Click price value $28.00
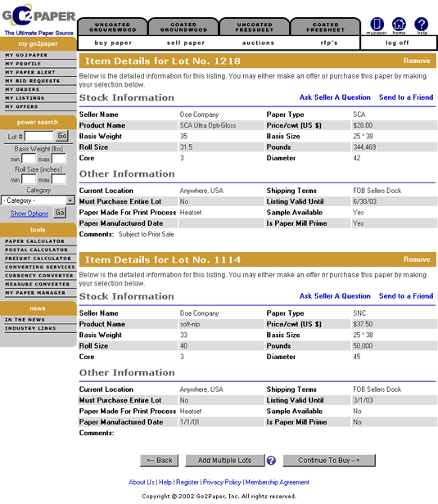The width and height of the screenshot is (438, 504). (363, 125)
